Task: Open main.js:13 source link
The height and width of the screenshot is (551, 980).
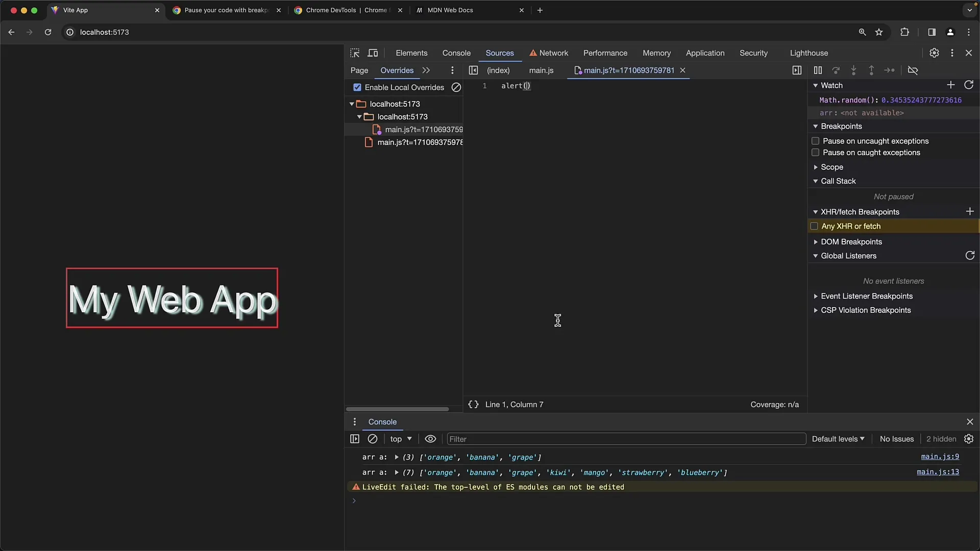Action: point(938,472)
